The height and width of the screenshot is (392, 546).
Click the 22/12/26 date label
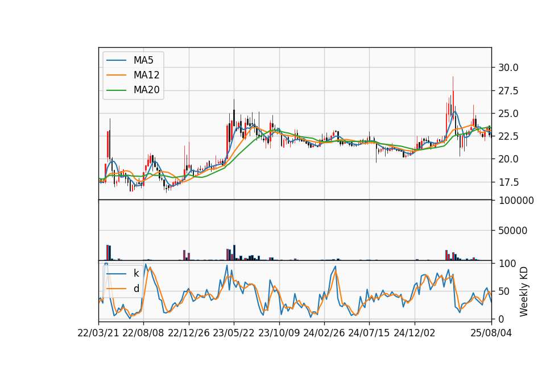[x=189, y=333]
